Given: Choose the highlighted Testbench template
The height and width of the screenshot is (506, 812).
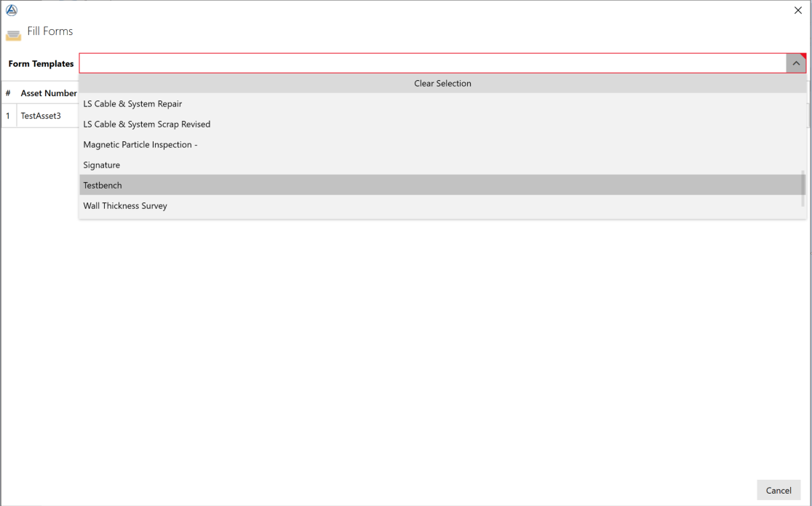Looking at the screenshot, I should point(103,186).
